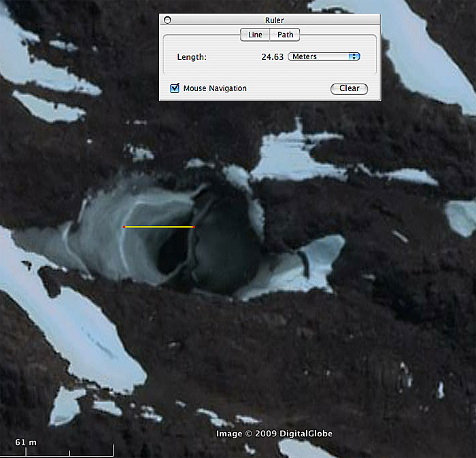Switch to the Line tab
This screenshot has width=476, height=458.
click(x=255, y=35)
